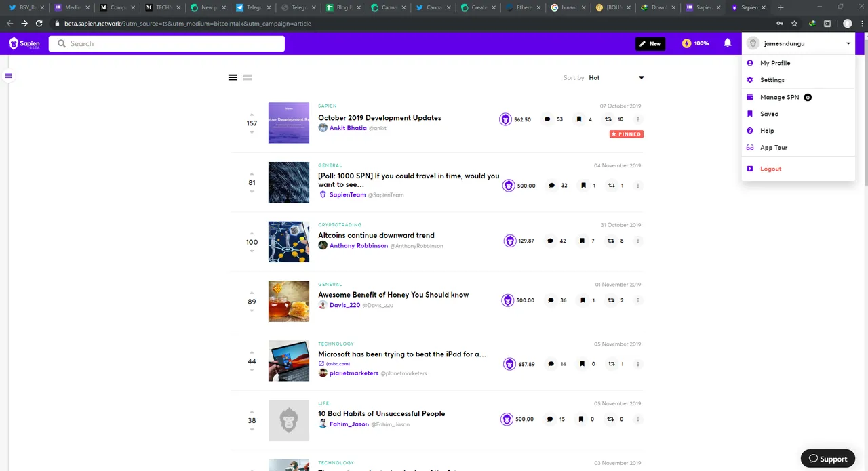The image size is (868, 471).
Task: Click the Sapien logo in header
Action: [24, 43]
